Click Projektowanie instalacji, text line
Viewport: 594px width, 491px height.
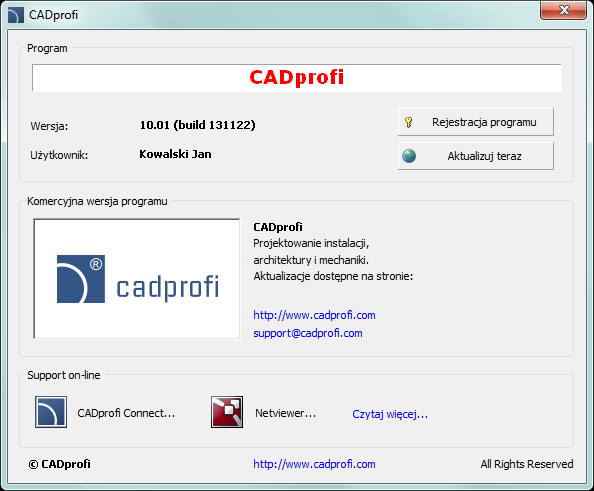[311, 243]
